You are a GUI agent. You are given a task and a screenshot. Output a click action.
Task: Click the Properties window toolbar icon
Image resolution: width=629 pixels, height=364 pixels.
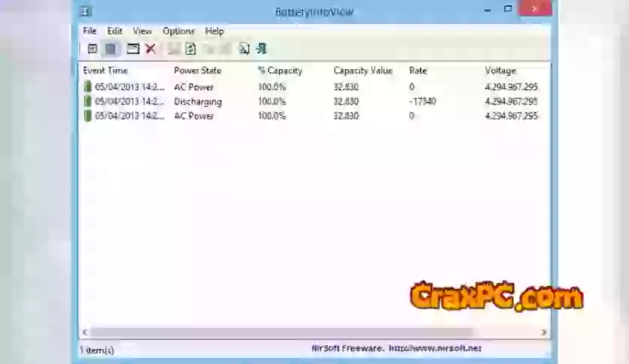[x=132, y=49]
